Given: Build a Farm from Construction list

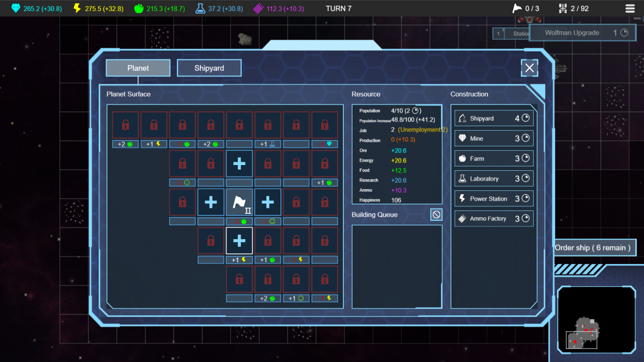Looking at the screenshot, I should 494,158.
